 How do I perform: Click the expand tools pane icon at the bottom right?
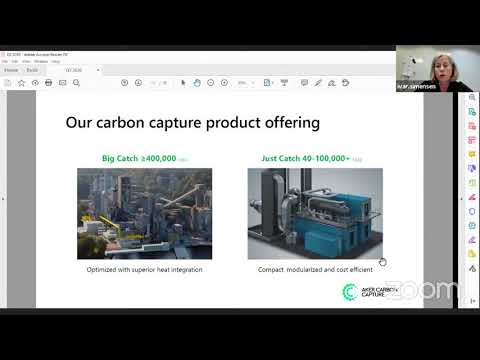(472, 301)
